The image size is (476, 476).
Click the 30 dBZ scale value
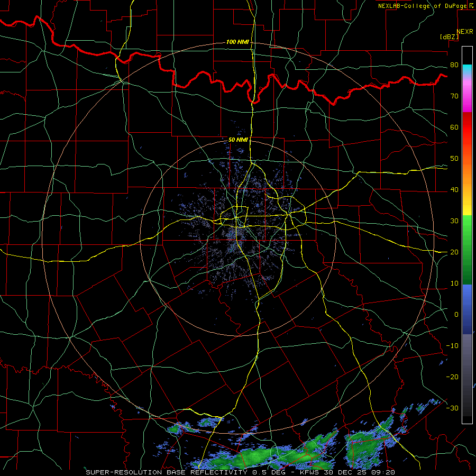point(454,221)
